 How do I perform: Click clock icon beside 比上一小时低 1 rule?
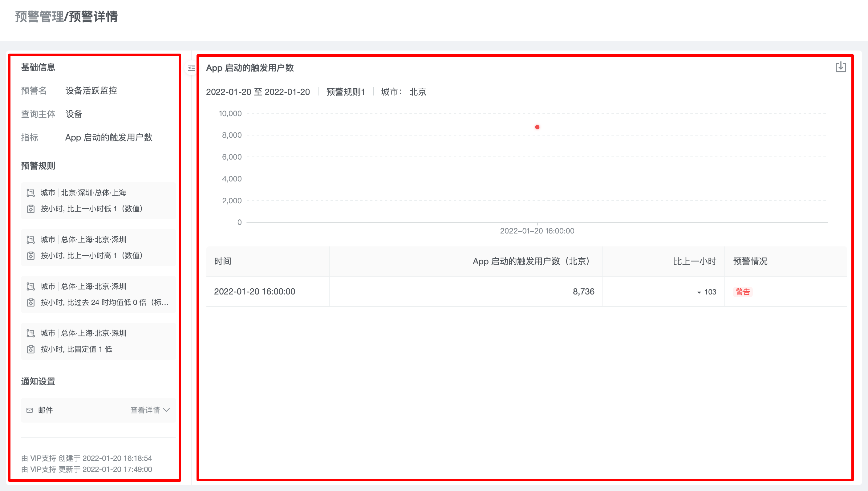[31, 209]
